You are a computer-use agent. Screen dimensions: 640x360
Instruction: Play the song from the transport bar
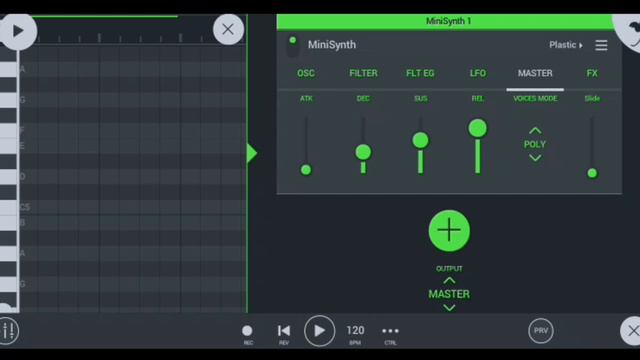[320, 331]
